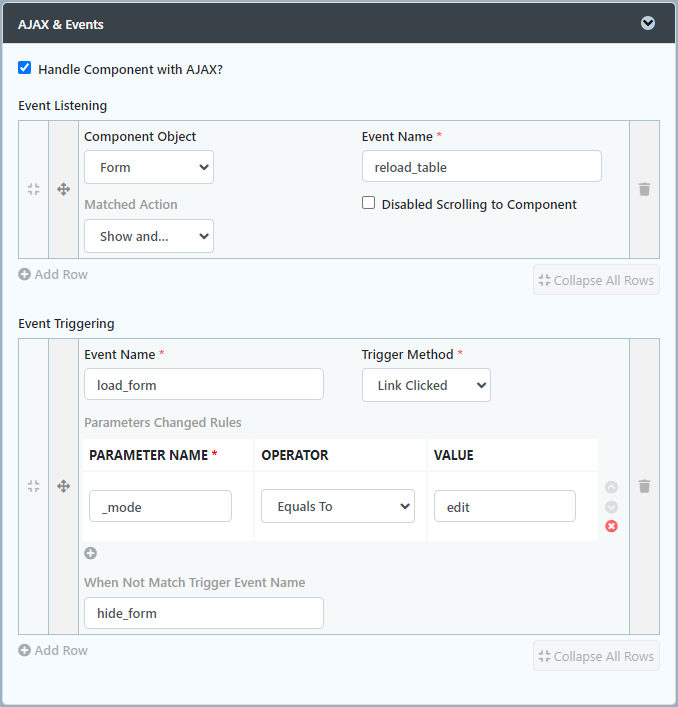Viewport: 678px width, 707px height.
Task: Move _mode parameter rule up arrow
Action: click(611, 487)
